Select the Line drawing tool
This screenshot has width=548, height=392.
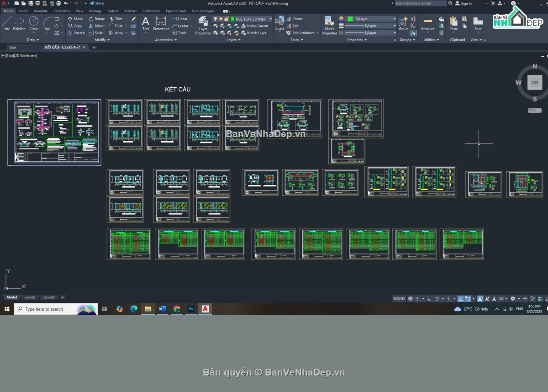pos(6,23)
